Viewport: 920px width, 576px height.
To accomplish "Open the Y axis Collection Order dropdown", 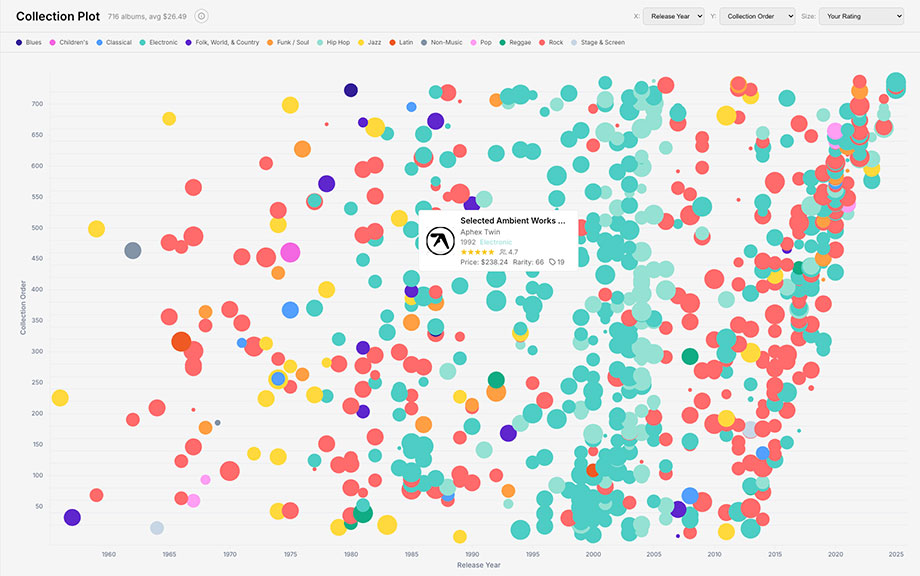I will point(757,16).
